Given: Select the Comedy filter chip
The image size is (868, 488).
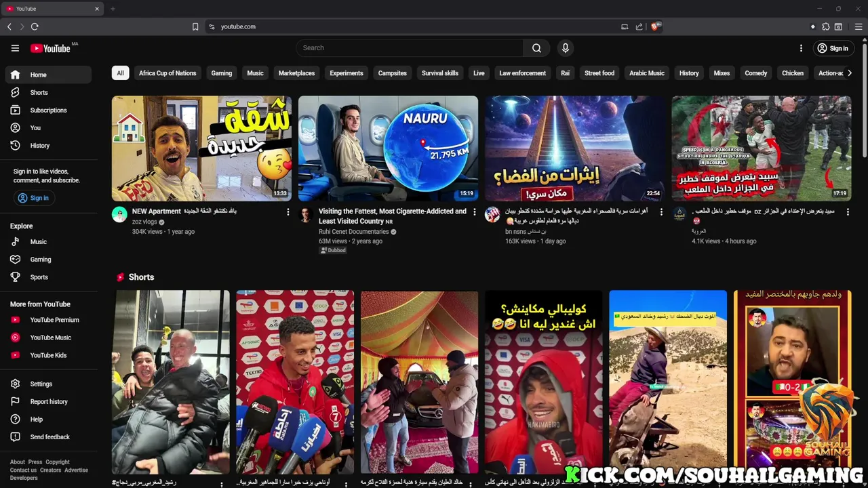Looking at the screenshot, I should (756, 73).
